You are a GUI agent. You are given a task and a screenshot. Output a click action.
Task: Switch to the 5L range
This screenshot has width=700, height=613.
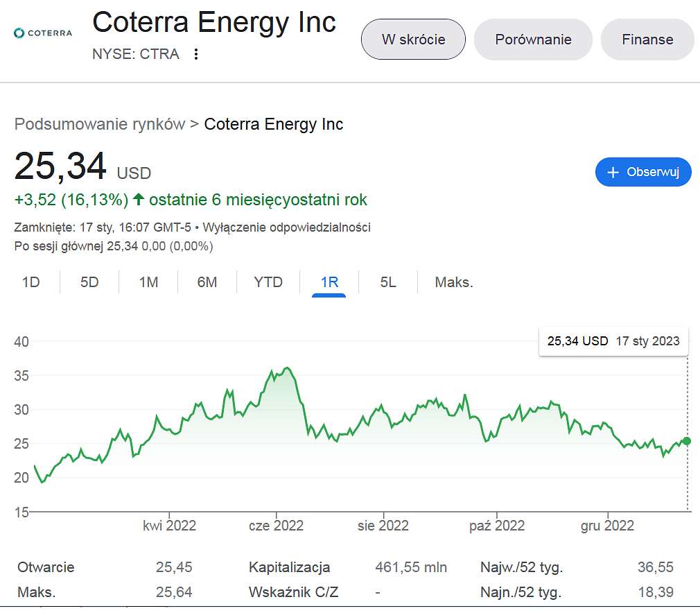[x=388, y=282]
